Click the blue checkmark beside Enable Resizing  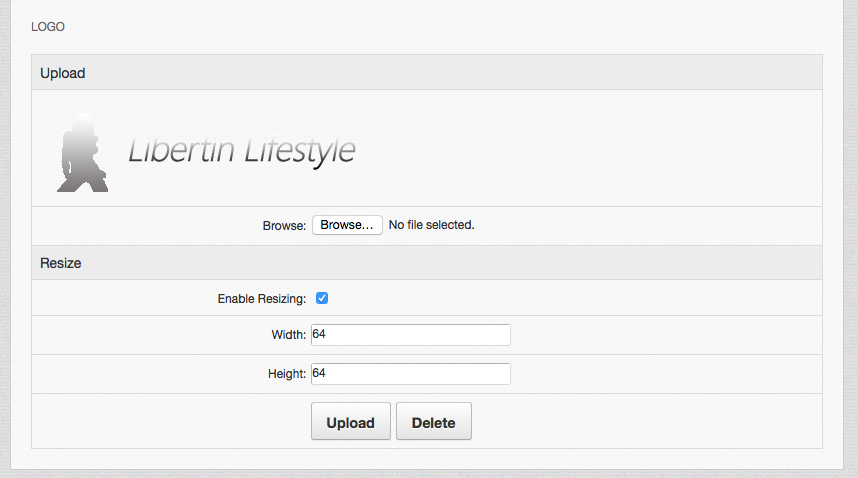pyautogui.click(x=322, y=298)
